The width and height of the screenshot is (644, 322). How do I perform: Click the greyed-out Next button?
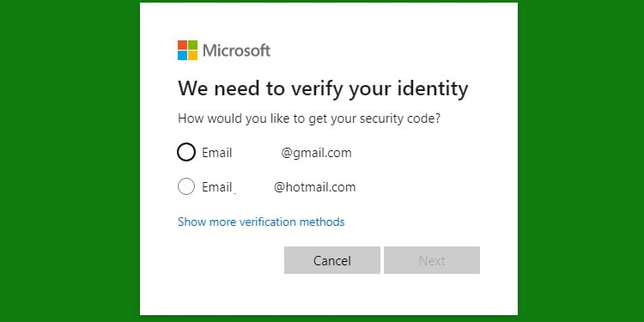tap(432, 260)
